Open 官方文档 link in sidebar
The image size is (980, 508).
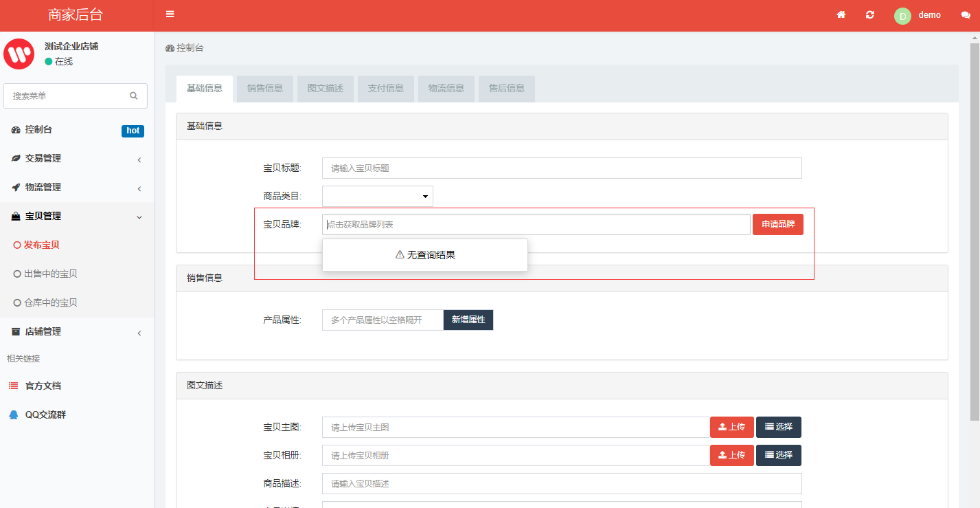click(43, 386)
